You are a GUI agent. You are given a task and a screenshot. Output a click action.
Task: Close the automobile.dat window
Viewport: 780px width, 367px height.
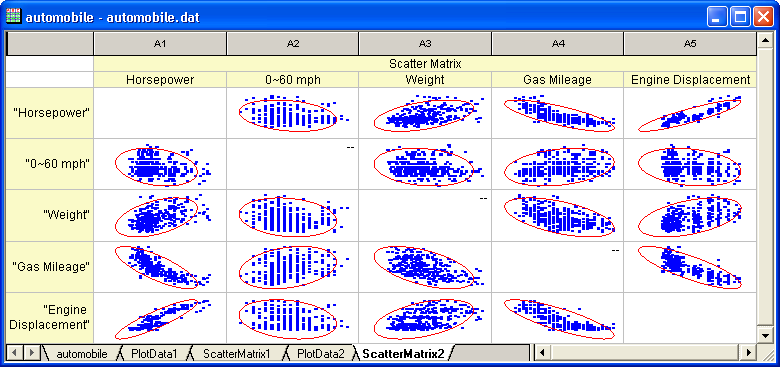pyautogui.click(x=764, y=17)
